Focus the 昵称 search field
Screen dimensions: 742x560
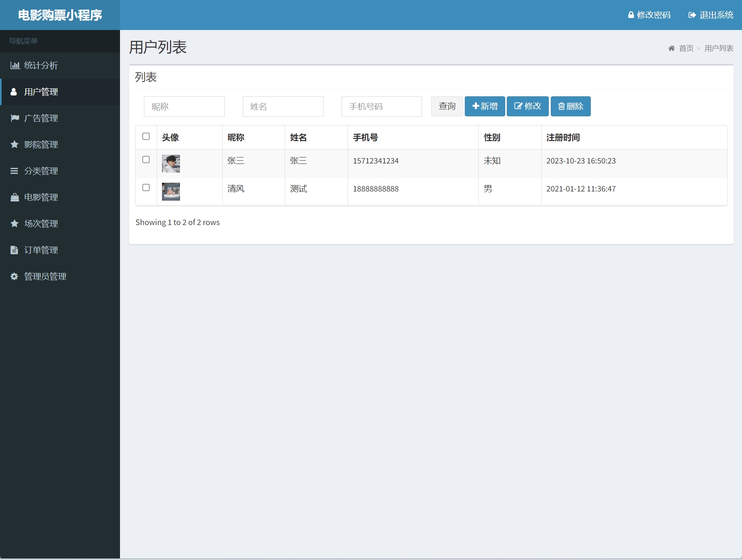[x=184, y=106]
